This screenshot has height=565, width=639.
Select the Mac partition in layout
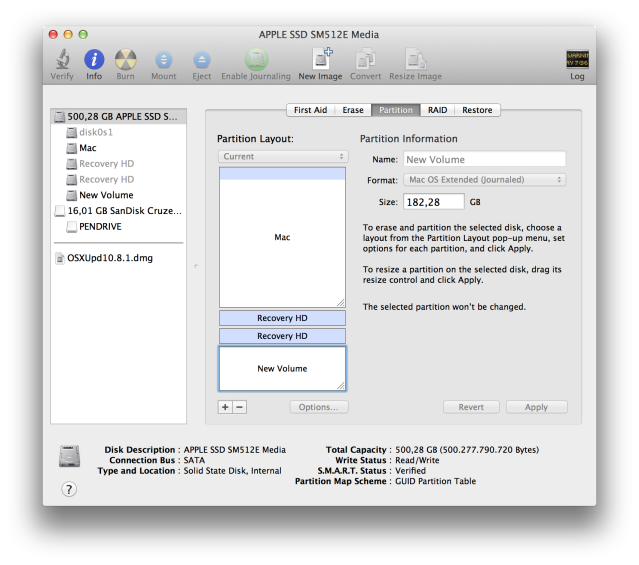click(282, 237)
